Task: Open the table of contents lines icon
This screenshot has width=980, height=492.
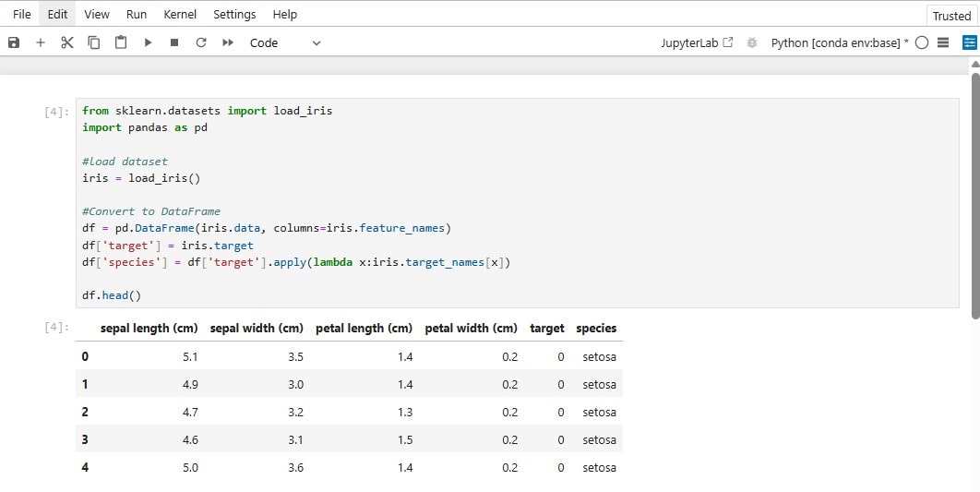Action: (x=944, y=42)
